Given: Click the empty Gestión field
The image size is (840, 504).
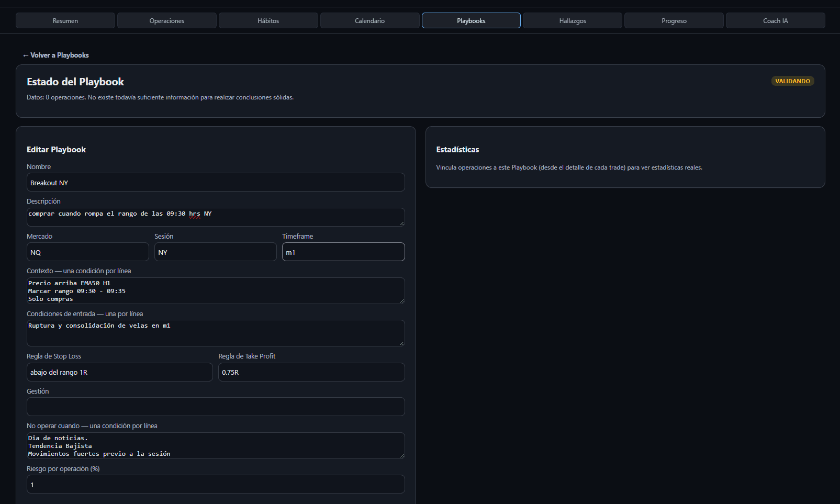Looking at the screenshot, I should pyautogui.click(x=216, y=407).
